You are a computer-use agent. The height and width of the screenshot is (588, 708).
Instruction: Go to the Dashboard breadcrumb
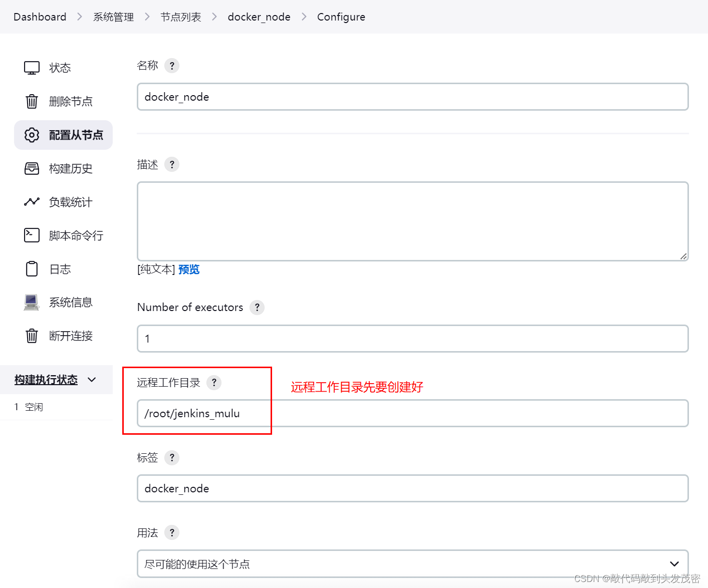[x=40, y=17]
